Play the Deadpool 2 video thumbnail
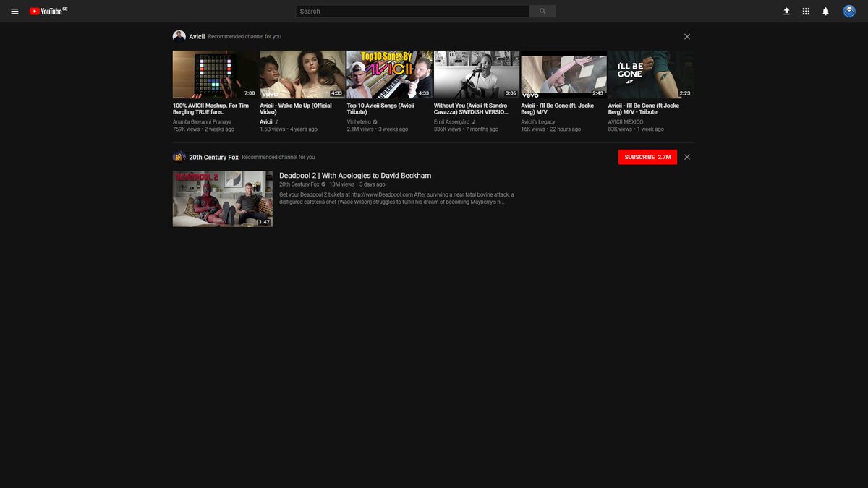 223,199
